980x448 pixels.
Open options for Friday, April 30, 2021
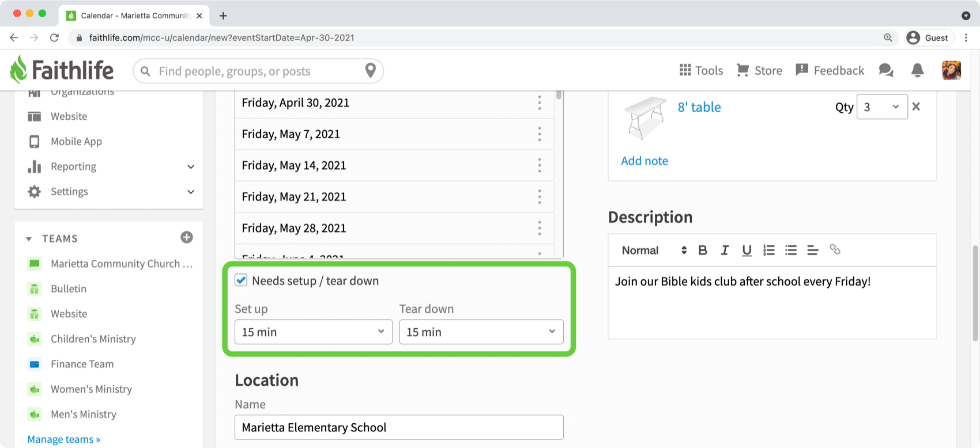[x=540, y=103]
